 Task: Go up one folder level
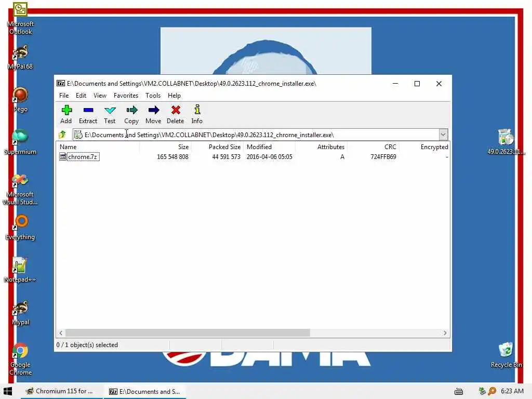point(62,135)
